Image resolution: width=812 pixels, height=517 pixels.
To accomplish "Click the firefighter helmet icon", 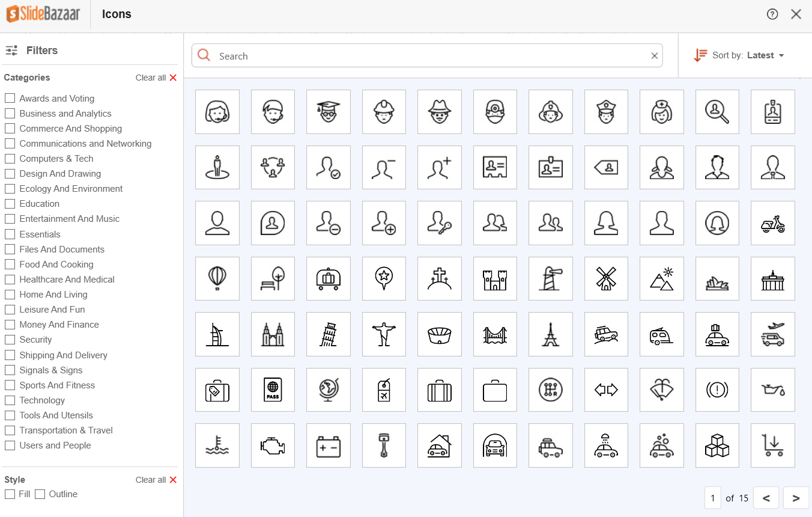I will tap(551, 112).
